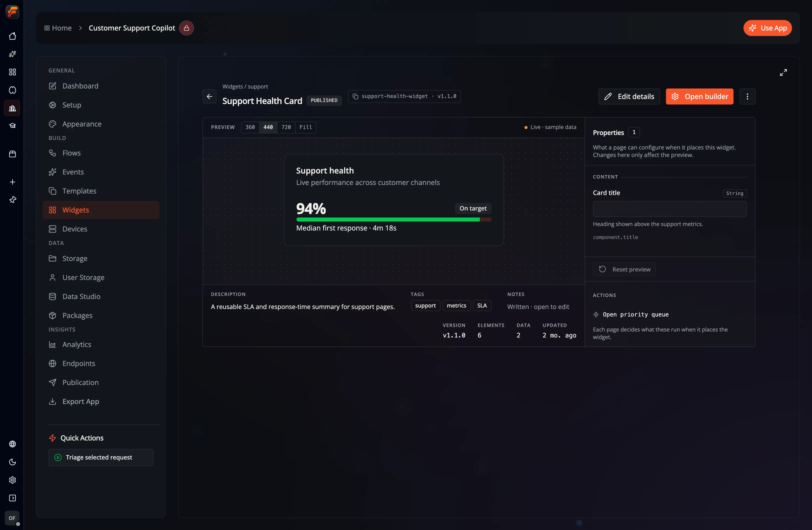Click the Home breadcrumb link
This screenshot has width=812, height=530.
pyautogui.click(x=58, y=28)
